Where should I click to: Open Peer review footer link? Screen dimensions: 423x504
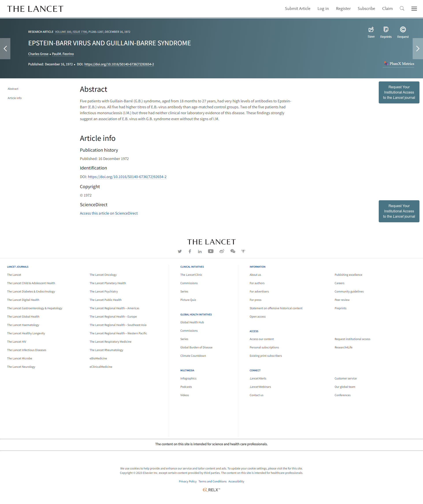(x=342, y=300)
